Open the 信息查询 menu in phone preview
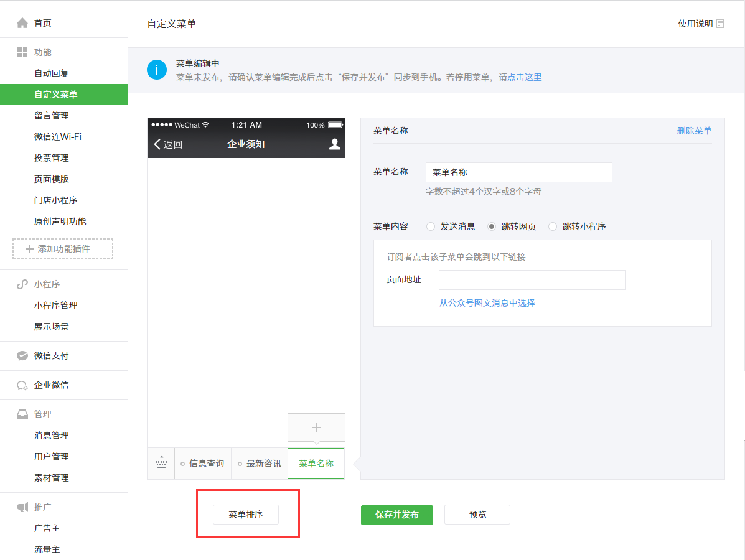Image resolution: width=745 pixels, height=560 pixels. tap(203, 464)
